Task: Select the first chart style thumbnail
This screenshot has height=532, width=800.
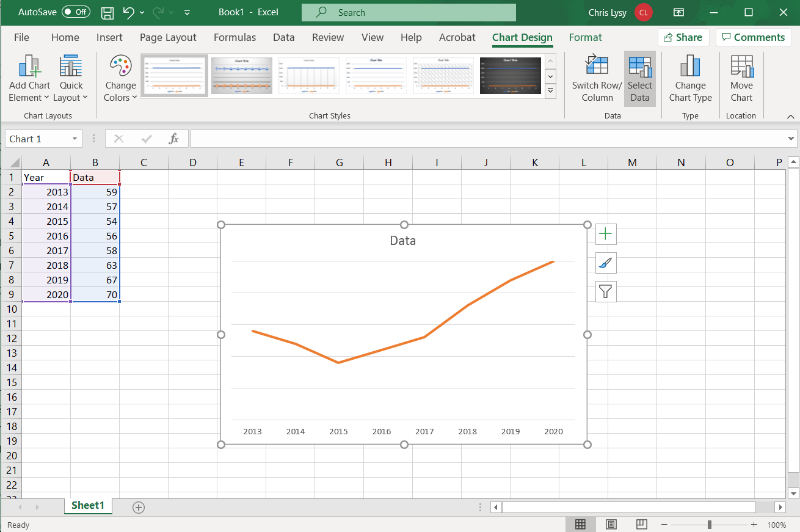Action: 175,76
